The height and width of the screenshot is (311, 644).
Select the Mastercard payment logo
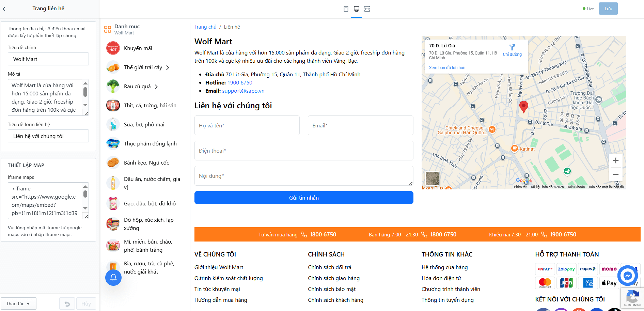click(545, 283)
